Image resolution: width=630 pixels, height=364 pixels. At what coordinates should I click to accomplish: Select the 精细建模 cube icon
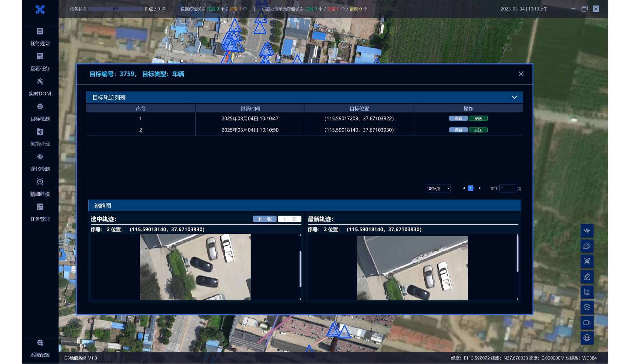[40, 182]
